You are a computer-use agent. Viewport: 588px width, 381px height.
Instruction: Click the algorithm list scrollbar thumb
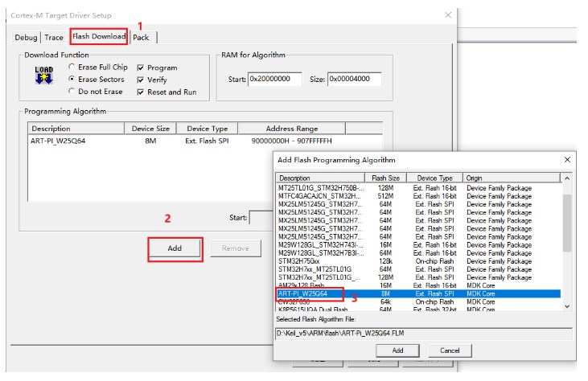coord(567,223)
